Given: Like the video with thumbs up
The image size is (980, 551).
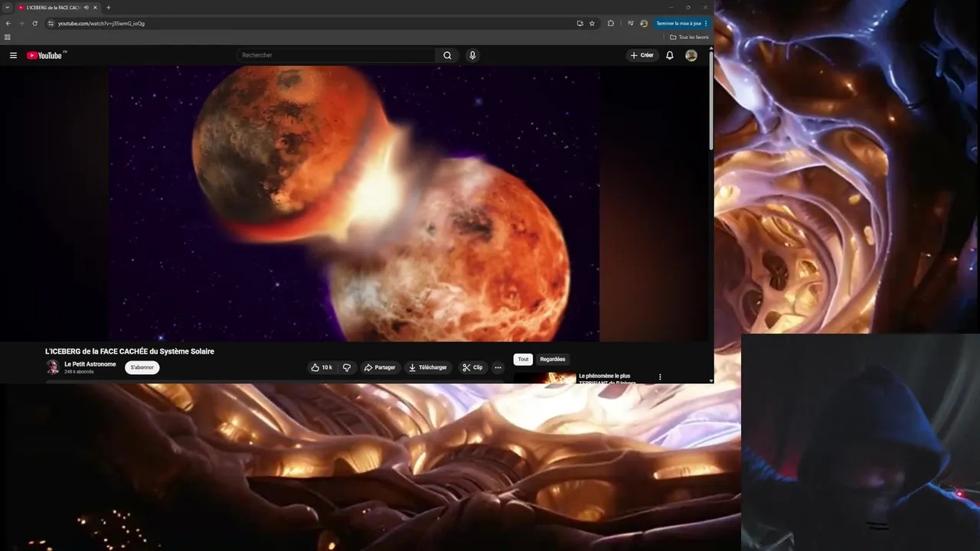Looking at the screenshot, I should click(322, 367).
